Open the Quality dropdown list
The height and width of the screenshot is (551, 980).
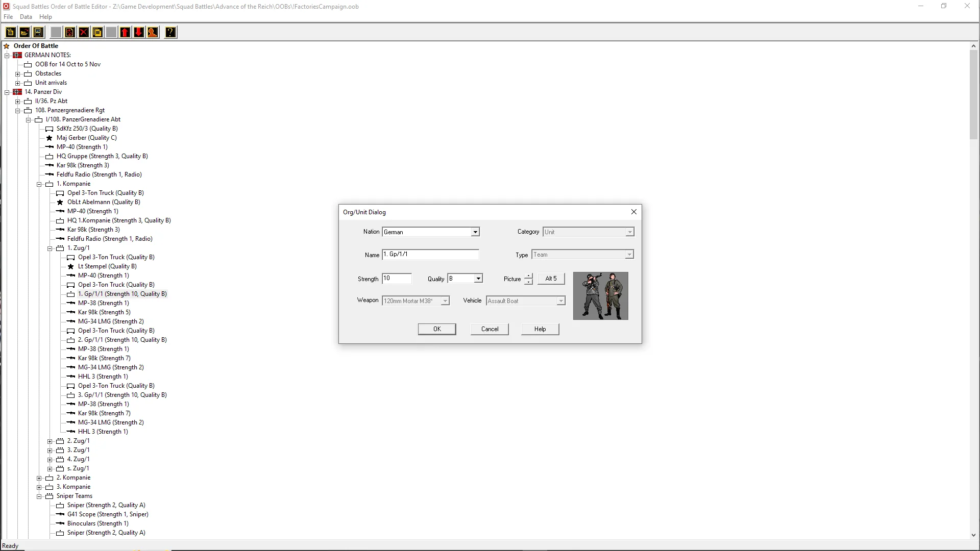click(x=478, y=279)
